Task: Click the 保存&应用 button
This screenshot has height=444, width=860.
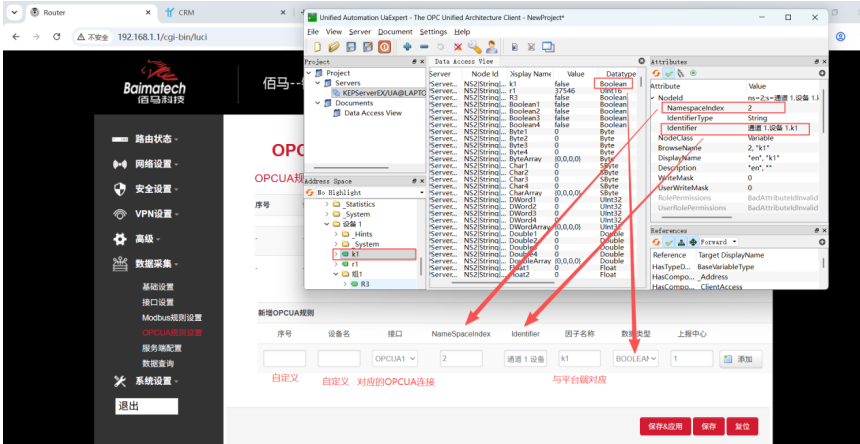Action: tap(665, 426)
